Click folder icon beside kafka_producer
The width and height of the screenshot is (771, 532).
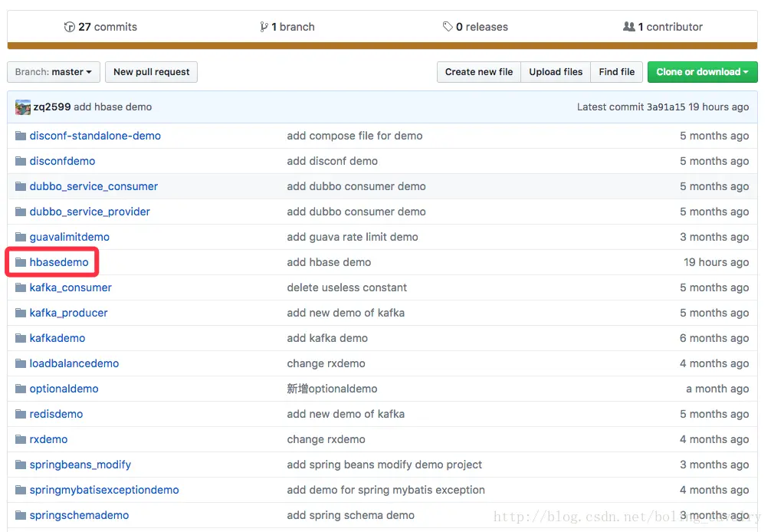[x=21, y=313]
